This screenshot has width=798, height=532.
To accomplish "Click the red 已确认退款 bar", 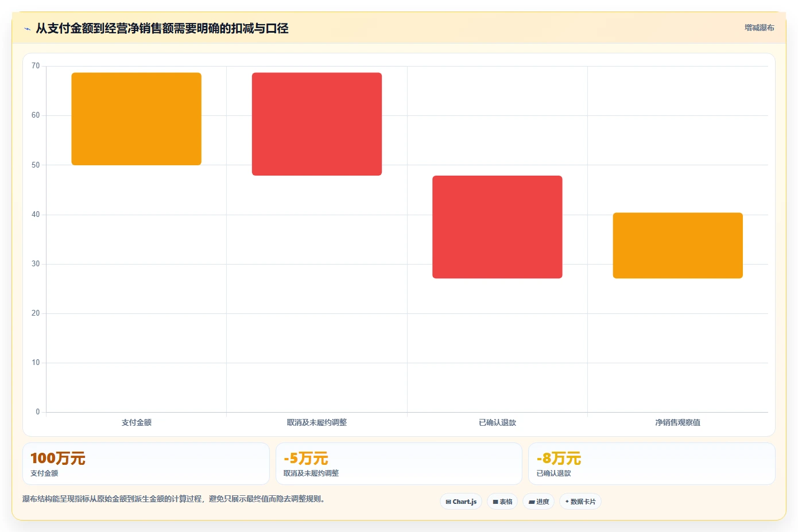I will click(497, 227).
